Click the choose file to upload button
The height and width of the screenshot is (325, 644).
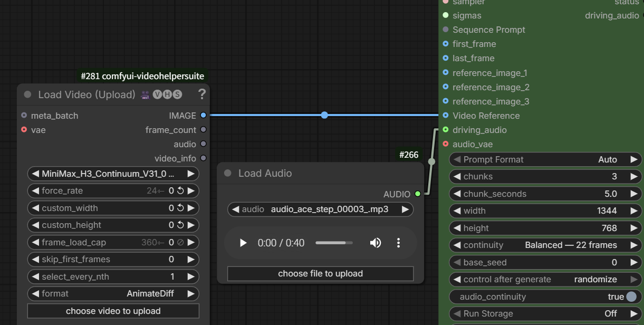click(x=320, y=273)
